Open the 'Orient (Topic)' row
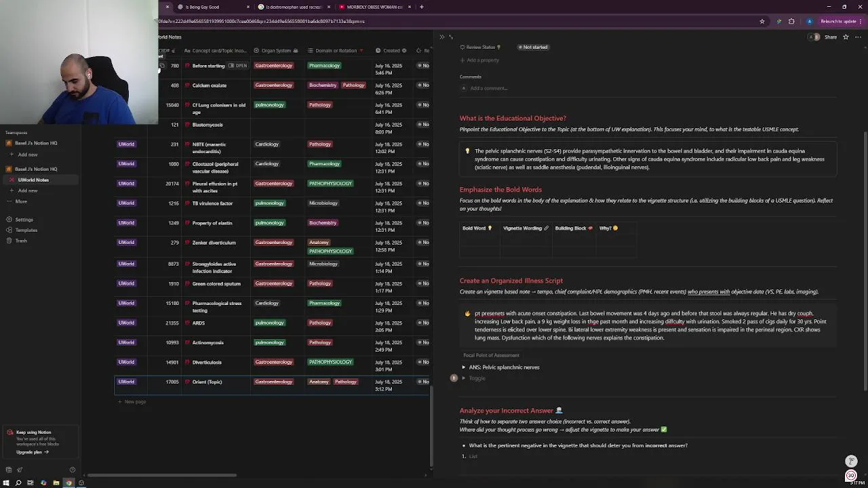The image size is (868, 488). point(207,382)
